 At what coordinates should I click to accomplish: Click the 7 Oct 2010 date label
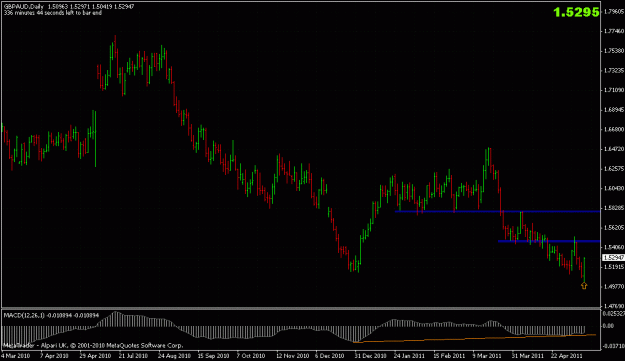pyautogui.click(x=251, y=355)
